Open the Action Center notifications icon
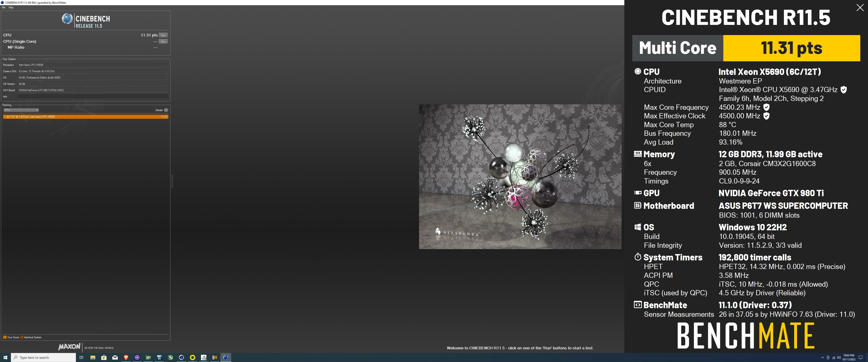868x362 pixels. point(861,358)
